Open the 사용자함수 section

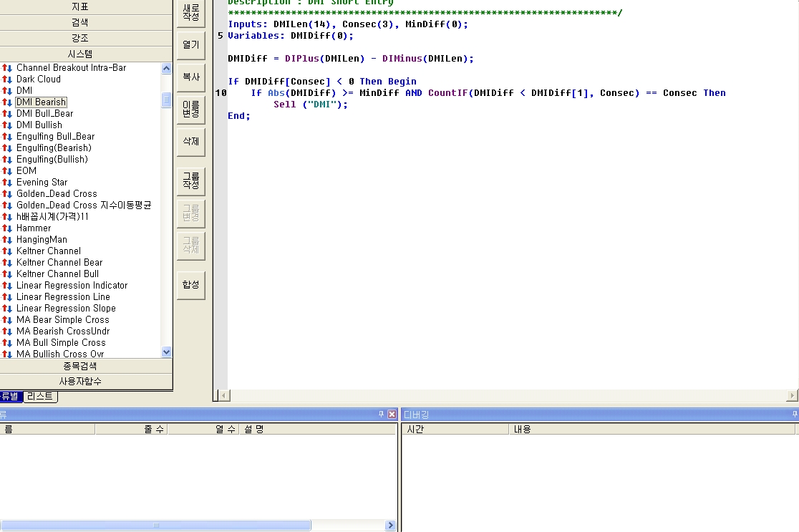coord(80,382)
